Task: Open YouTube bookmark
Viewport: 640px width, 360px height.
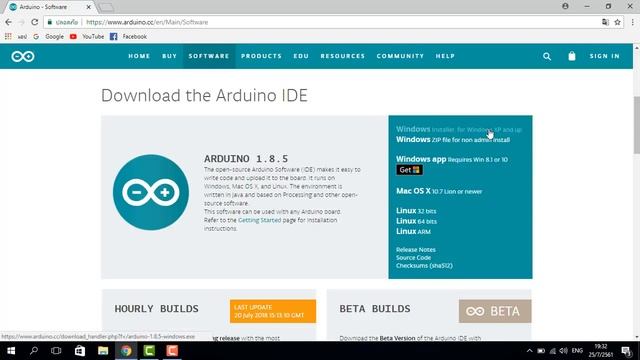Action: pyautogui.click(x=87, y=36)
